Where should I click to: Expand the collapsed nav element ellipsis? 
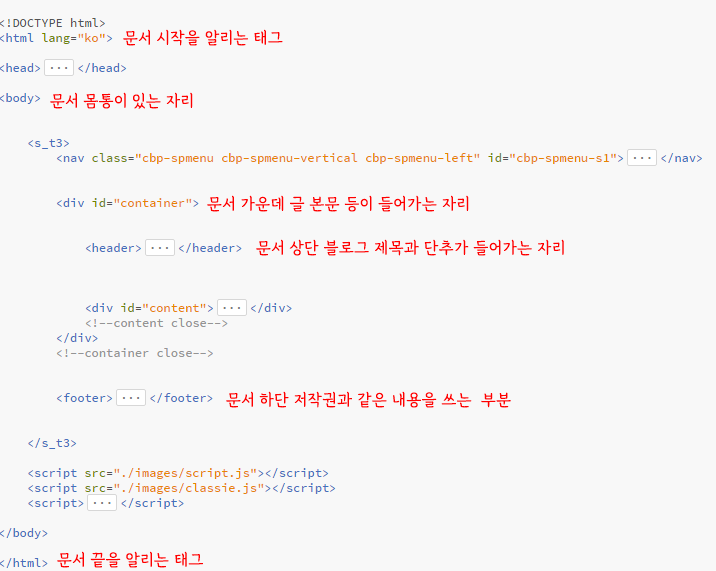[x=642, y=158]
